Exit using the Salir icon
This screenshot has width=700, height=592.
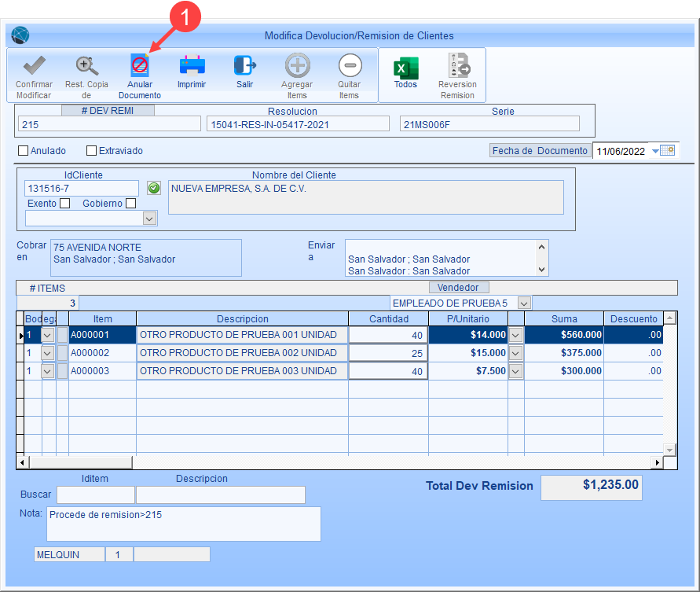[244, 65]
